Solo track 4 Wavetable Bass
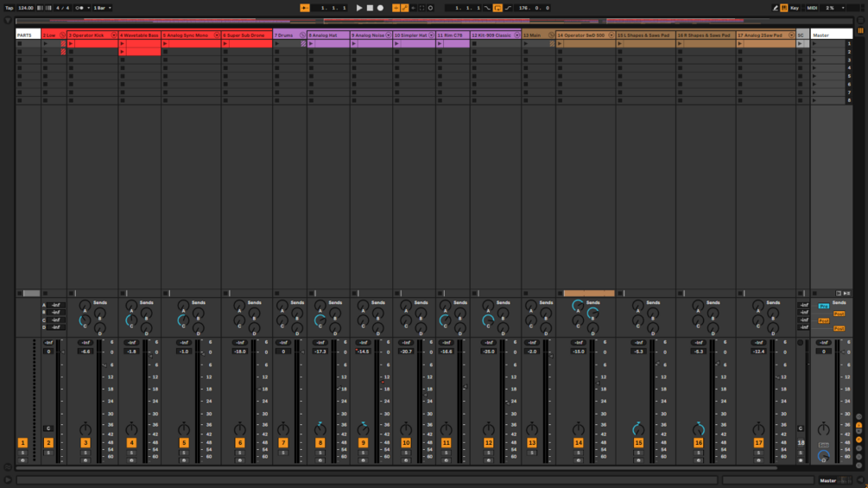Screen dimensions: 868x488 pos(131,453)
